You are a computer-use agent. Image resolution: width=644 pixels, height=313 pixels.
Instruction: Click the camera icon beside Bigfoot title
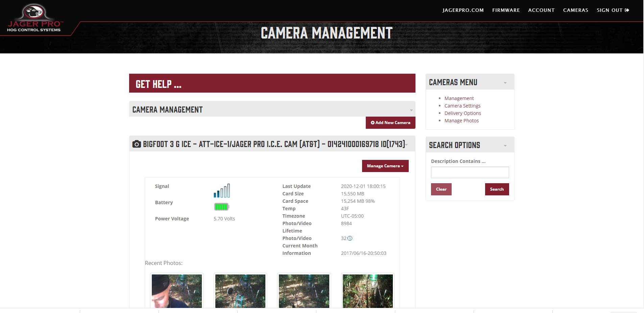137,144
